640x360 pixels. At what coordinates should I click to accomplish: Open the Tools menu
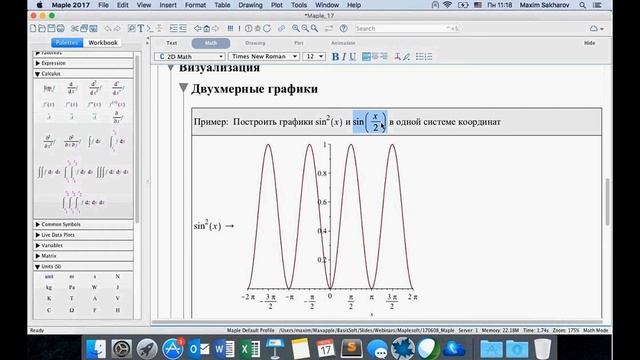click(x=299, y=5)
